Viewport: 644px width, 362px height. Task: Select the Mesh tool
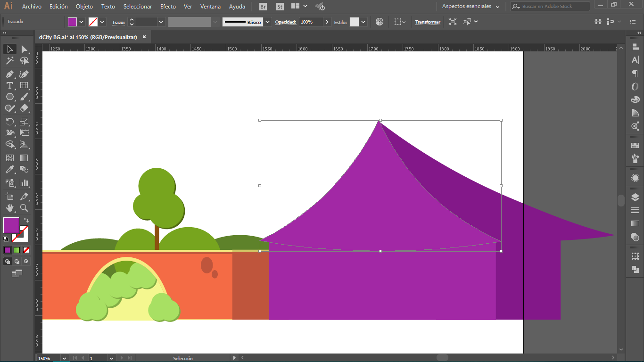(10, 158)
